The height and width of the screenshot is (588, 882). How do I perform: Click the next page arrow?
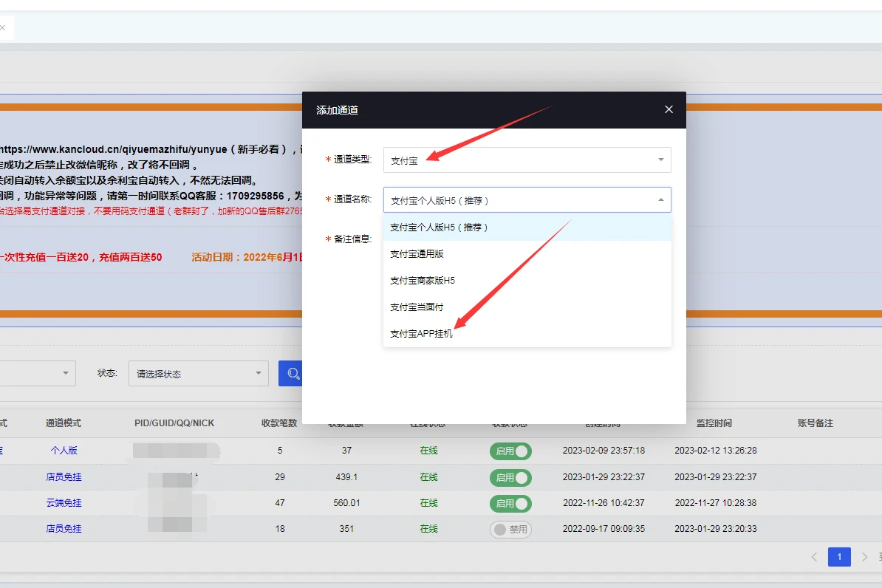tap(864, 557)
